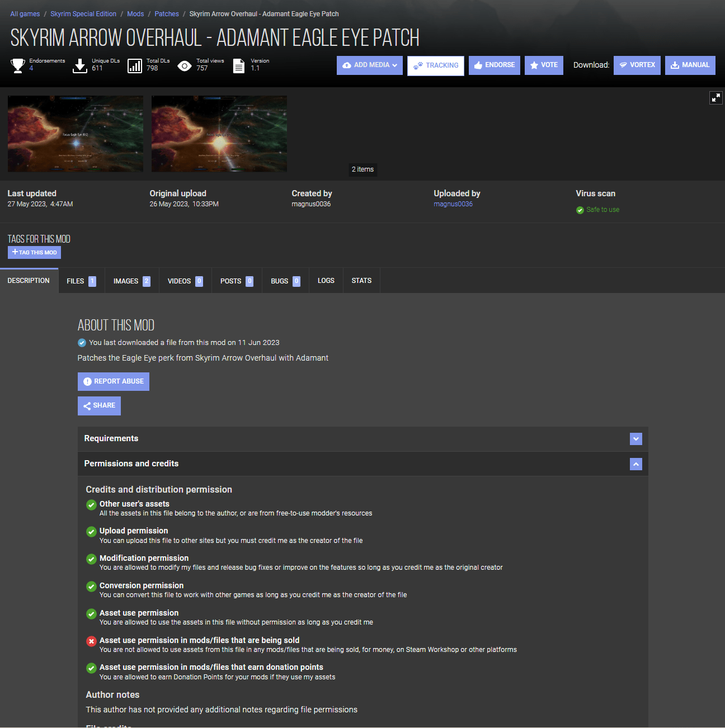Click the Version document icon
Screen dimensions: 725x728
pyautogui.click(x=239, y=66)
